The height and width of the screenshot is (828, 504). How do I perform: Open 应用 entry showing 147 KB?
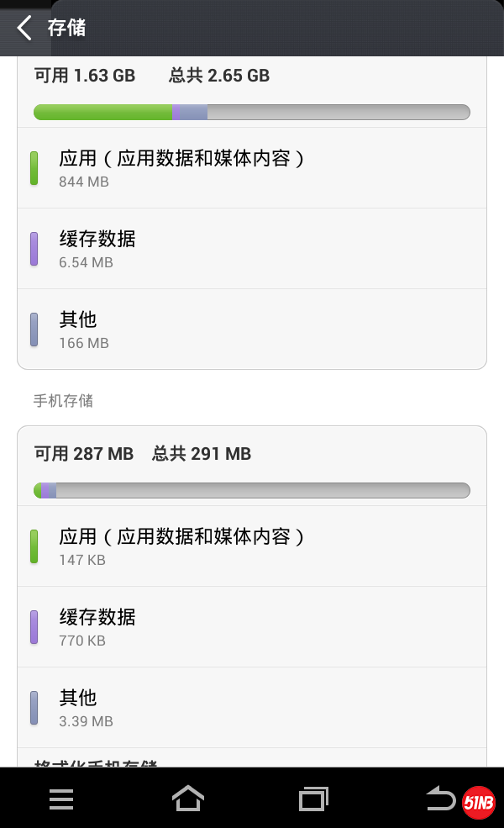pos(252,546)
